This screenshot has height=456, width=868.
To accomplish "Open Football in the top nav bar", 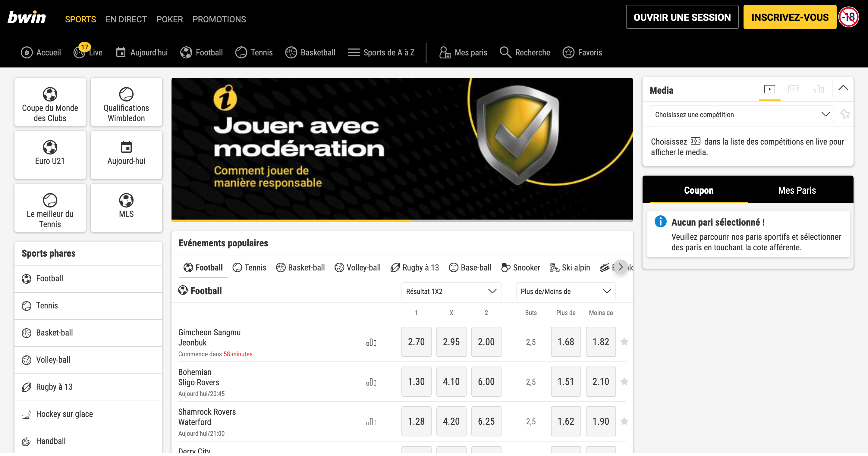I will 202,52.
